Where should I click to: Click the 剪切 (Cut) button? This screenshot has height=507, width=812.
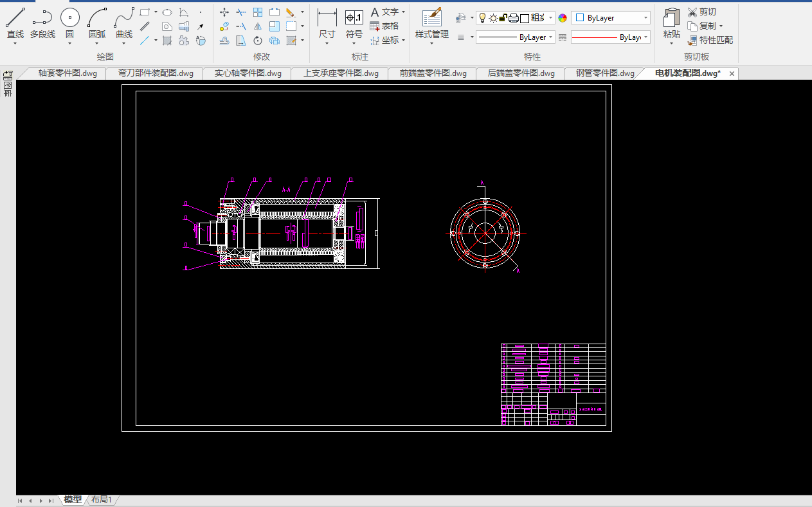pyautogui.click(x=701, y=12)
